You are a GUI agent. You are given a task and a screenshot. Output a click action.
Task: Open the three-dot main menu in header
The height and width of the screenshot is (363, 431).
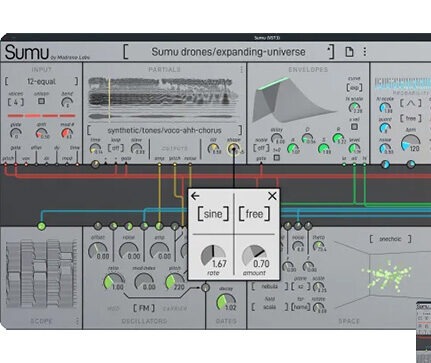(x=365, y=52)
